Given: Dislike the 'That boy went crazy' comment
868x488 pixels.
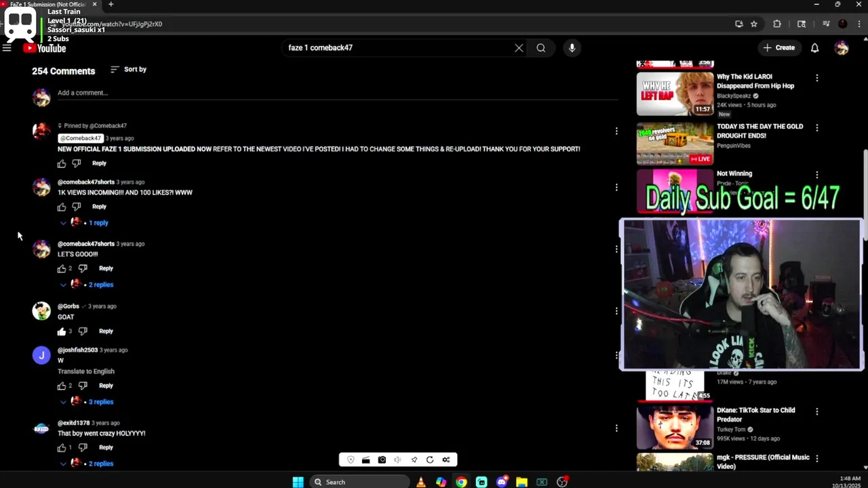Looking at the screenshot, I should pyautogui.click(x=83, y=447).
